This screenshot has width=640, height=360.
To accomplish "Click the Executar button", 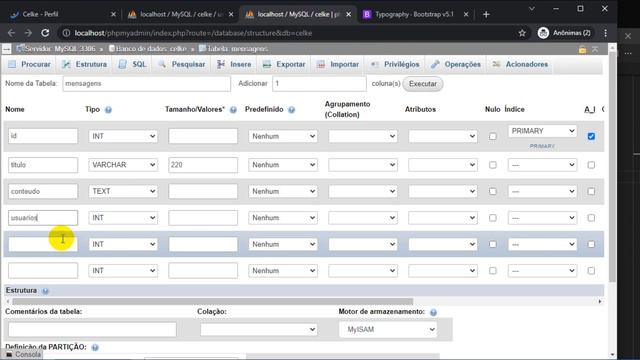I will click(x=422, y=84).
